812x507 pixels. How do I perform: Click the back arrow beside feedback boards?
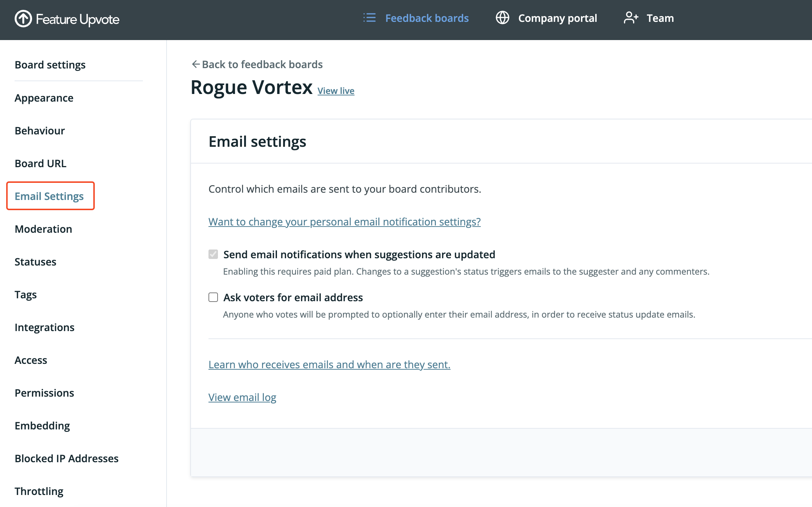[196, 64]
